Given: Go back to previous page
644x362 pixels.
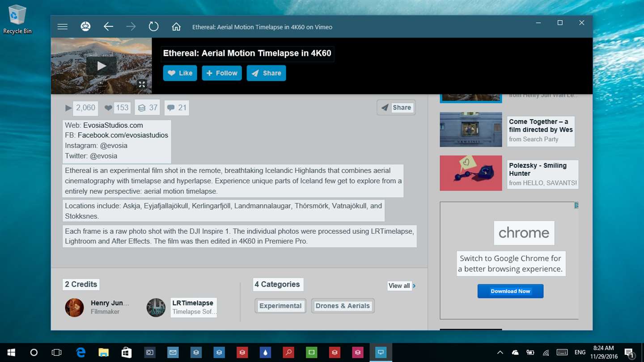Looking at the screenshot, I should coord(108,27).
